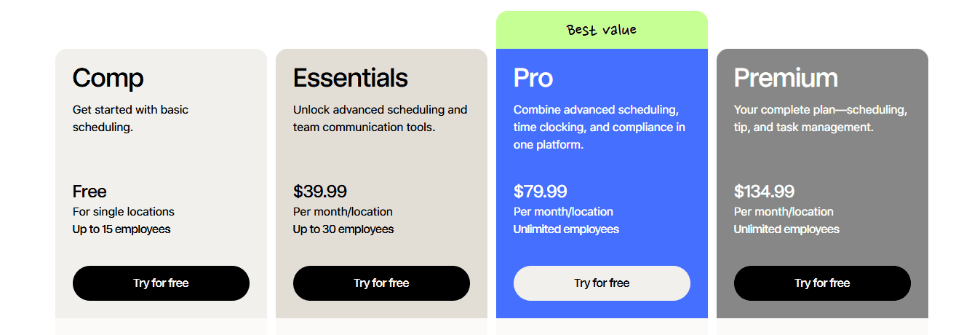The image size is (980, 335).
Task: Click the 'Your complete plan' Premium description
Action: point(821,119)
